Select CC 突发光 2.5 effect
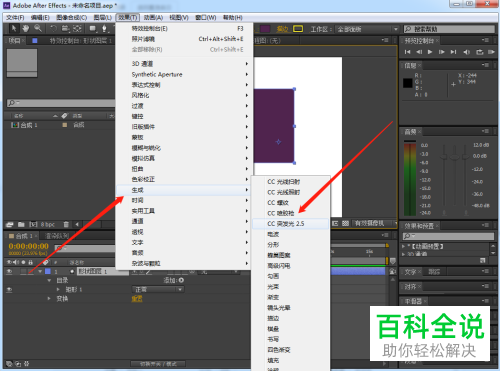 (x=290, y=224)
